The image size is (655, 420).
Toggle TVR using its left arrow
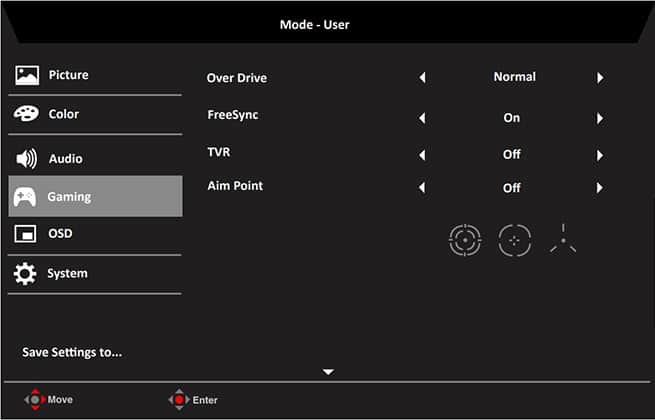pyautogui.click(x=422, y=155)
